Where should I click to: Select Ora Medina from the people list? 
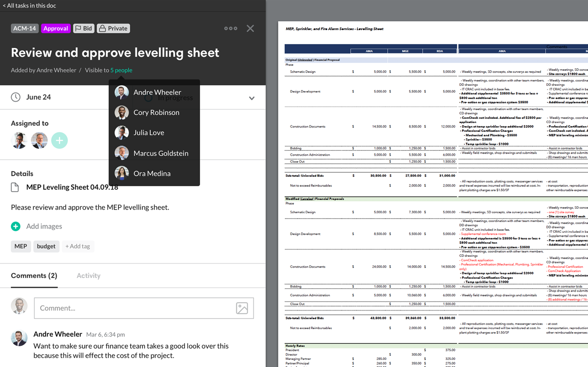point(152,174)
